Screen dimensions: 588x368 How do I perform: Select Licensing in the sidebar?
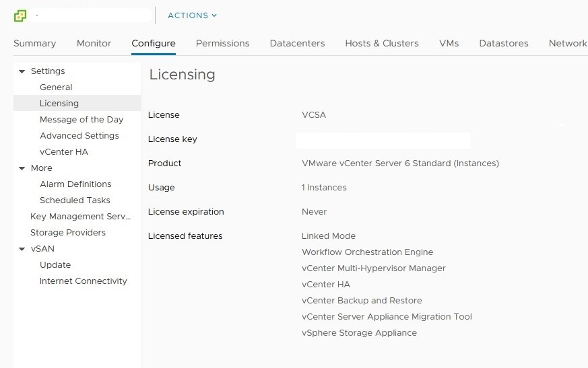pos(77,103)
